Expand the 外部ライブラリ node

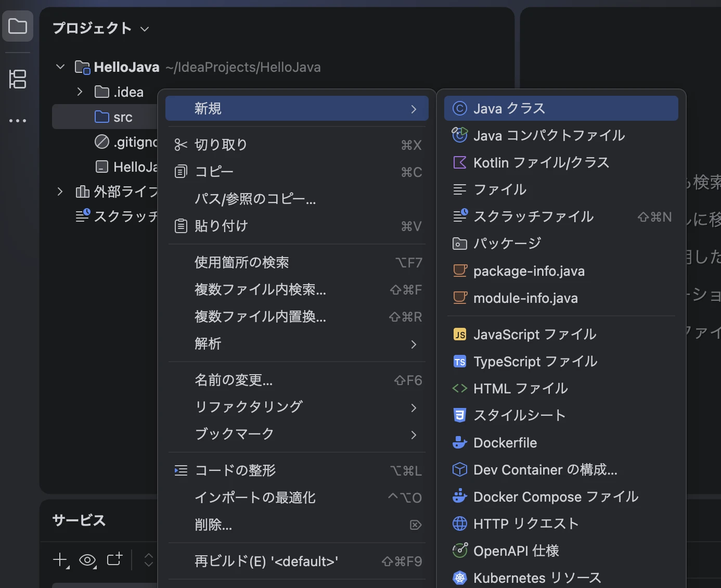(x=60, y=191)
